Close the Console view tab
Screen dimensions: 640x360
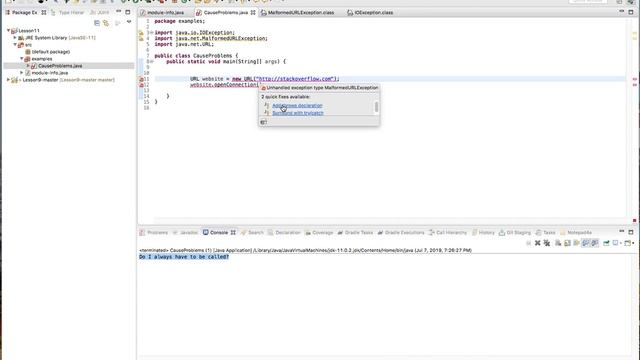(233, 233)
